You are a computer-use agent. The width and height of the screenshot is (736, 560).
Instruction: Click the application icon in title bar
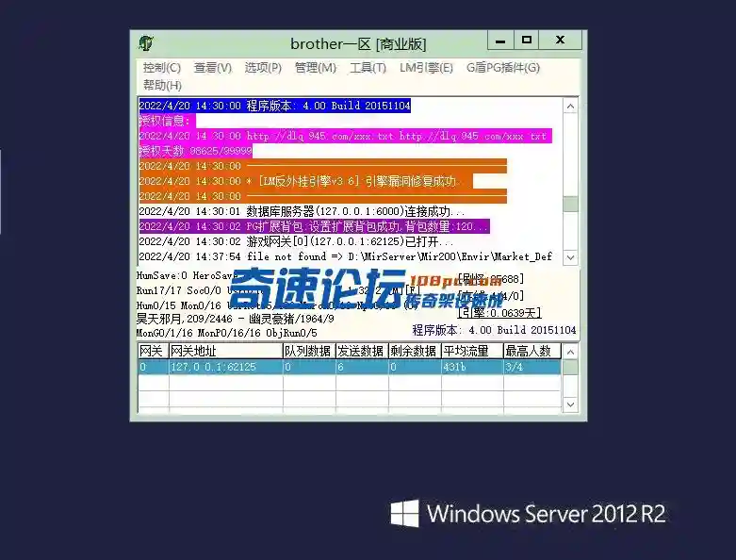[x=146, y=43]
